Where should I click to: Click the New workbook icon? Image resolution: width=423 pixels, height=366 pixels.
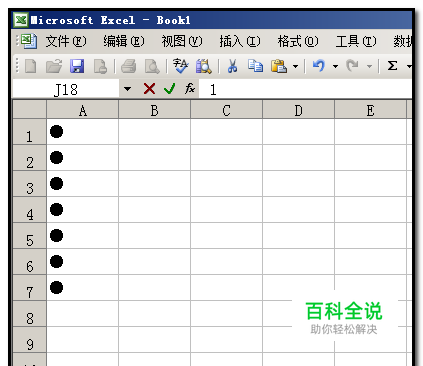[31, 66]
